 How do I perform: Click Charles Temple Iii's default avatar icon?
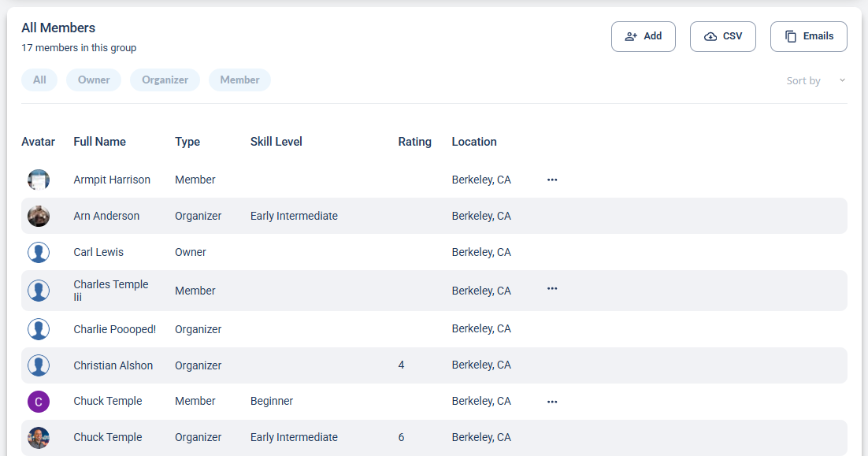coord(39,291)
